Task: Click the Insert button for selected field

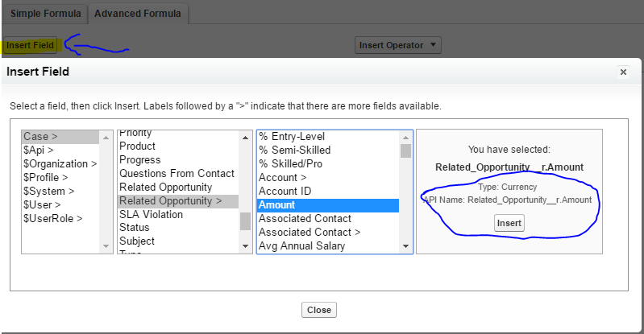Action: click(509, 223)
